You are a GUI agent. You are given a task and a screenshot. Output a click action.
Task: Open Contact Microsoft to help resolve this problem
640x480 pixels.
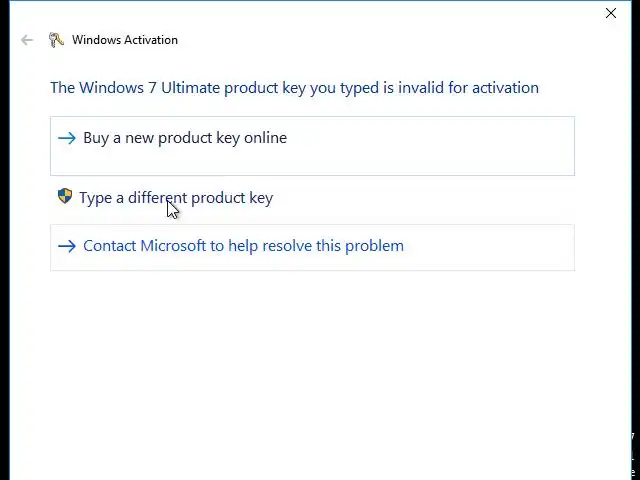click(243, 246)
